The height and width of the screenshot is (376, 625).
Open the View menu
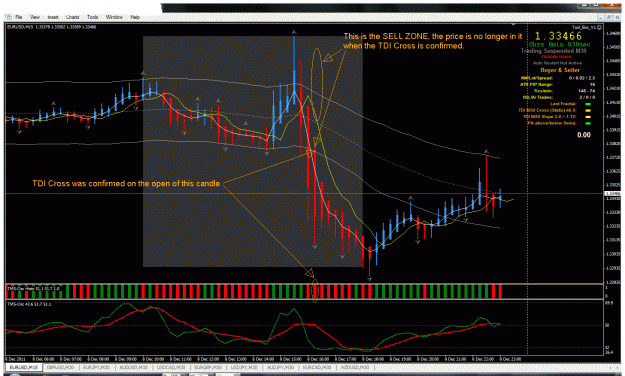tap(35, 17)
